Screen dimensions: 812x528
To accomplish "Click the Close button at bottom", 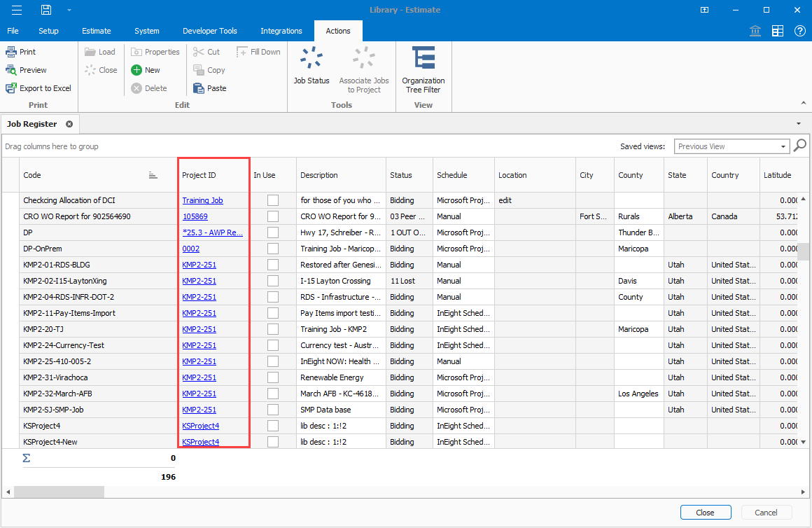I will [705, 513].
